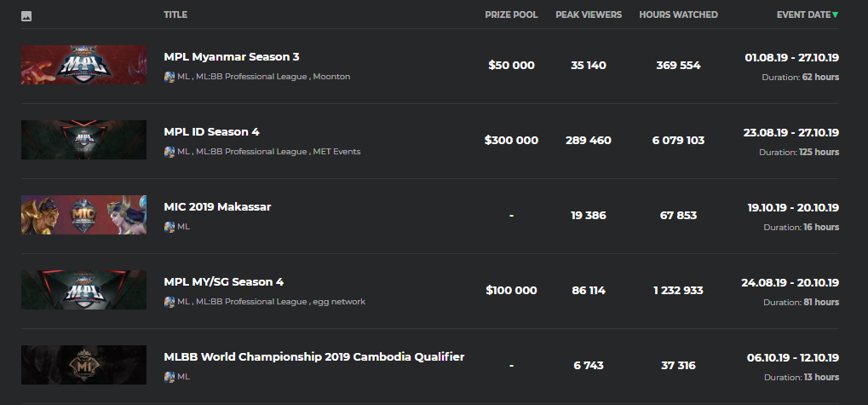The width and height of the screenshot is (868, 405).
Task: Follow the egg network organizer link
Action: tap(339, 302)
